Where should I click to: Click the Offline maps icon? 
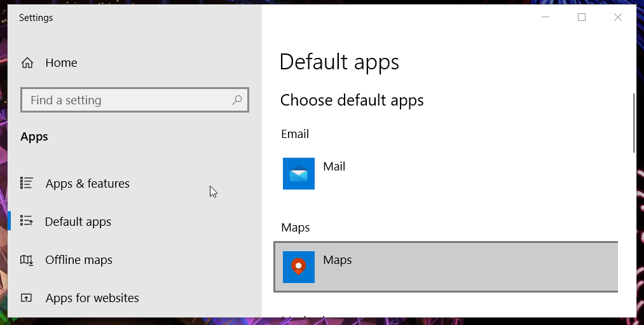click(27, 259)
